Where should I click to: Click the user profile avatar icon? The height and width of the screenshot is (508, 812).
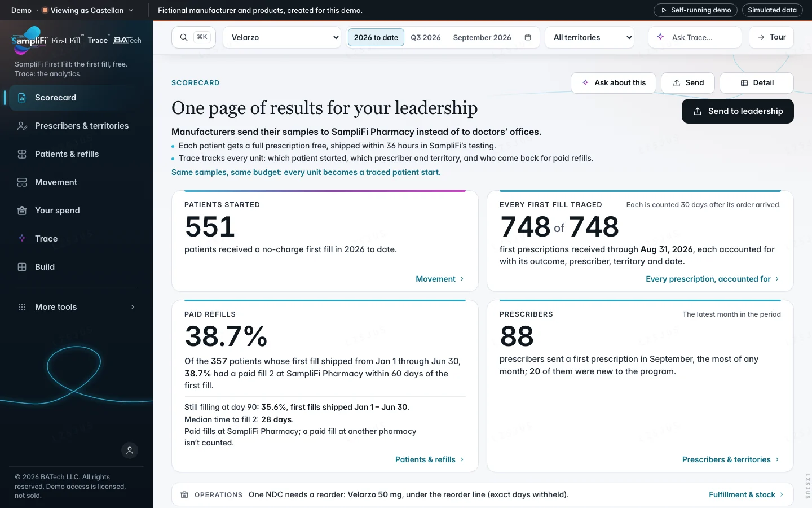pos(130,450)
